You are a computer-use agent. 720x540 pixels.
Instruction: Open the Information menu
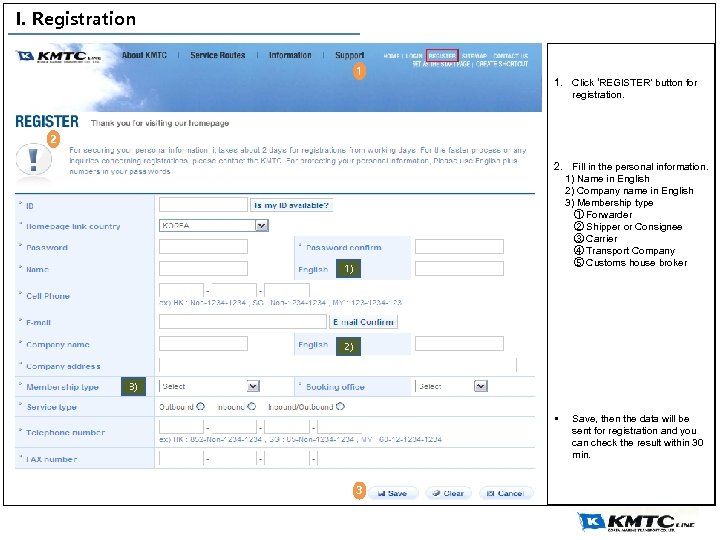[290, 55]
